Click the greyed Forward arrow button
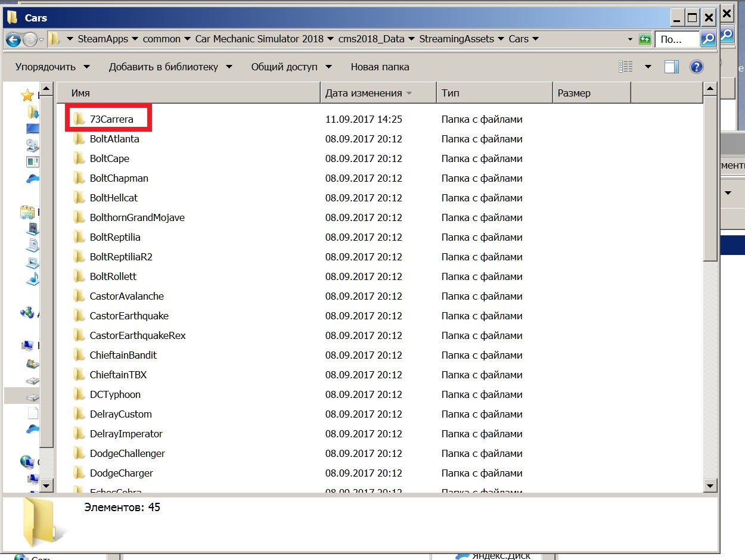This screenshot has width=745, height=560. (x=30, y=39)
